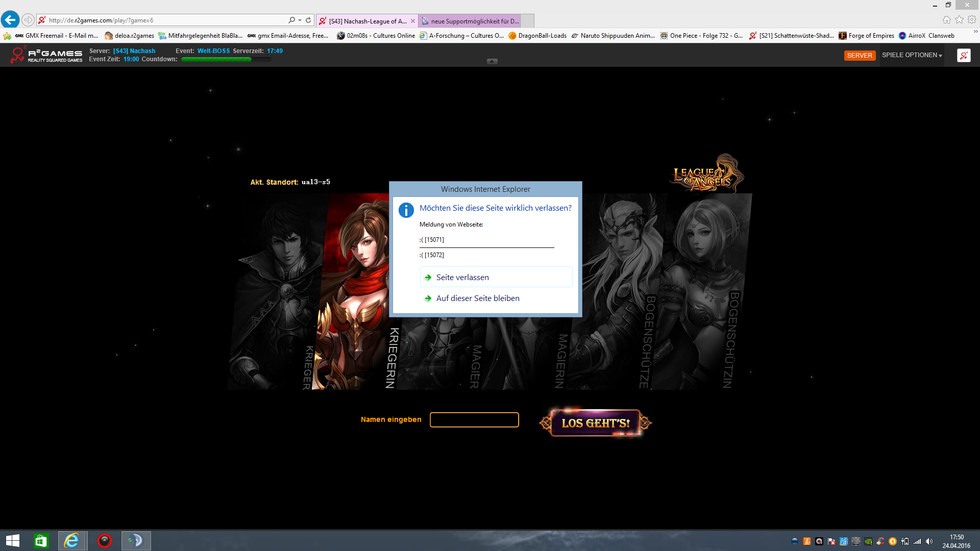This screenshot has width=980, height=551.
Task: Click the R2Games profile icon at right
Action: click(964, 55)
